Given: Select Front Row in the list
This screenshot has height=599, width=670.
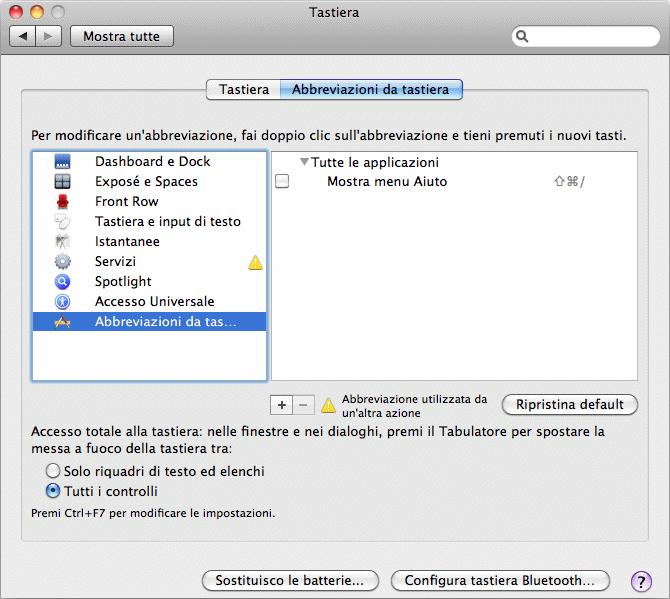Looking at the screenshot, I should [149, 202].
